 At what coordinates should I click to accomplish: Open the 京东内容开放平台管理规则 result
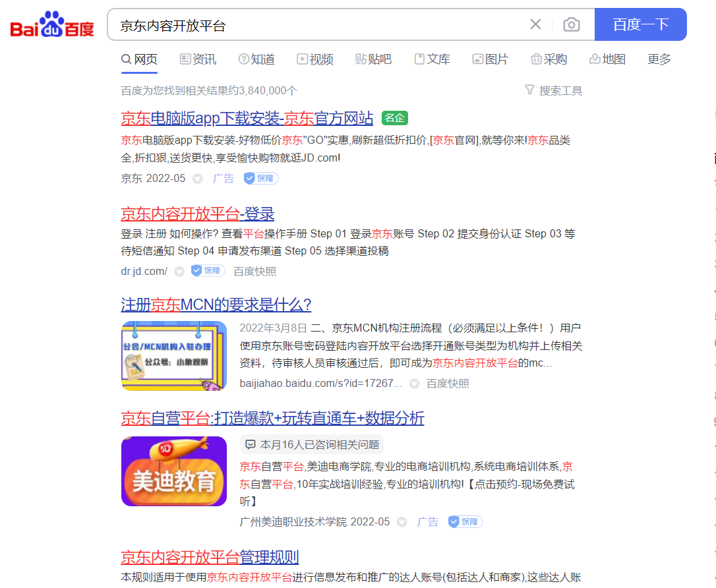[x=210, y=558]
